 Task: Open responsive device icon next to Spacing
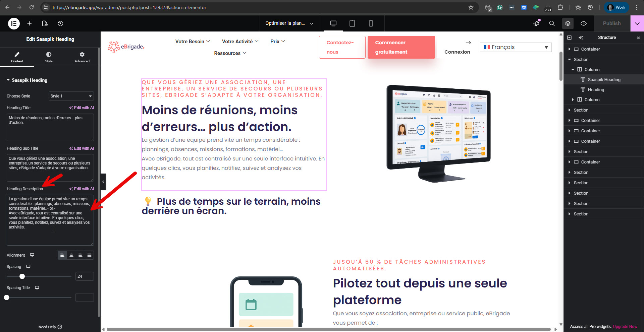[x=29, y=267]
